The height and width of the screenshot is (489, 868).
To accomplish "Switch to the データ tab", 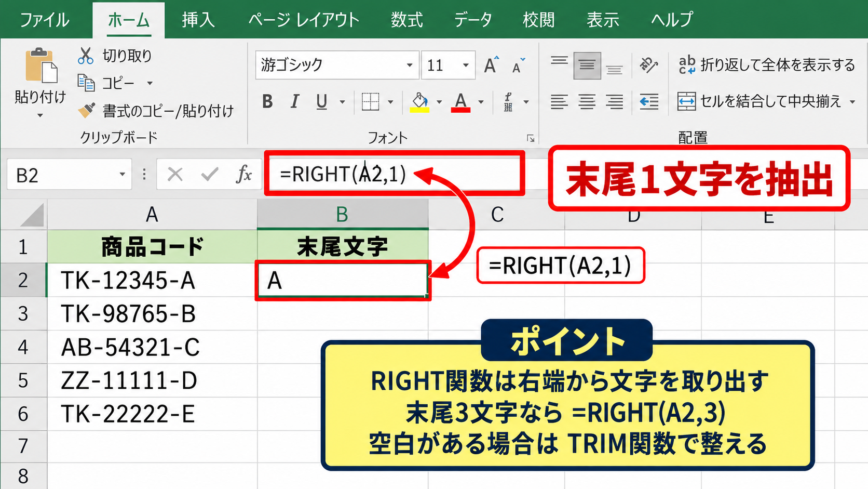I will [472, 20].
